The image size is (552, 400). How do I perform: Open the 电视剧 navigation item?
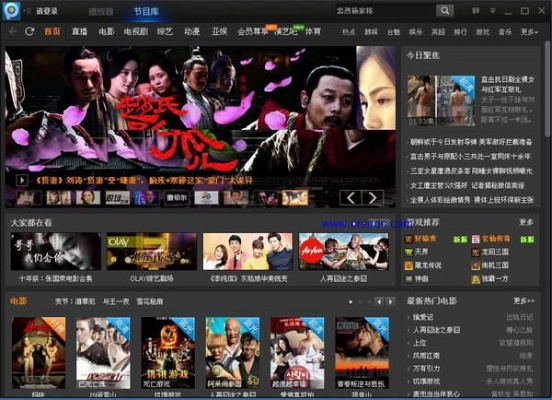[136, 31]
